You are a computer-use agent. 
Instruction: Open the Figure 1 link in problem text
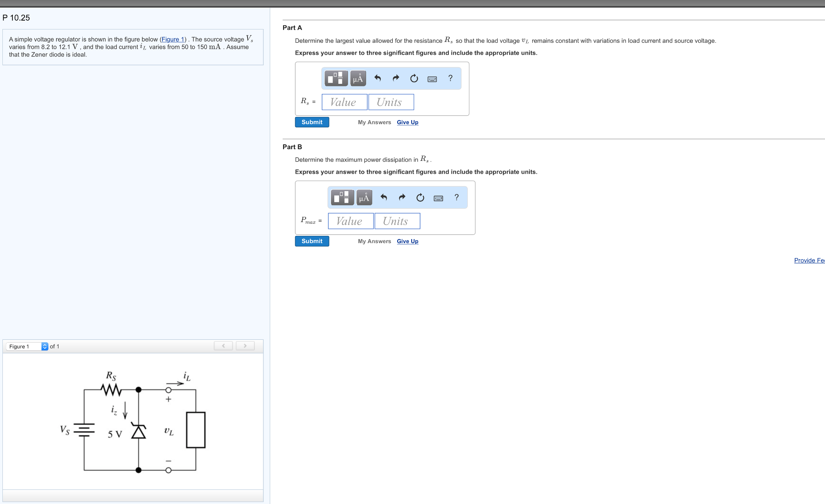[x=173, y=39]
